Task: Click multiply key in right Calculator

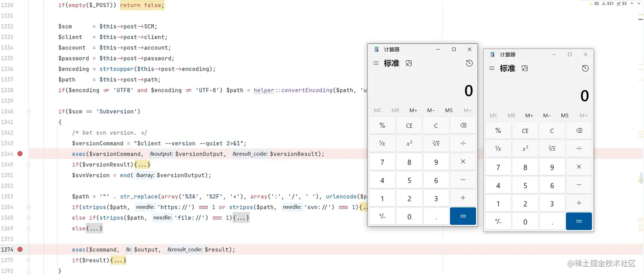Action: tap(579, 167)
